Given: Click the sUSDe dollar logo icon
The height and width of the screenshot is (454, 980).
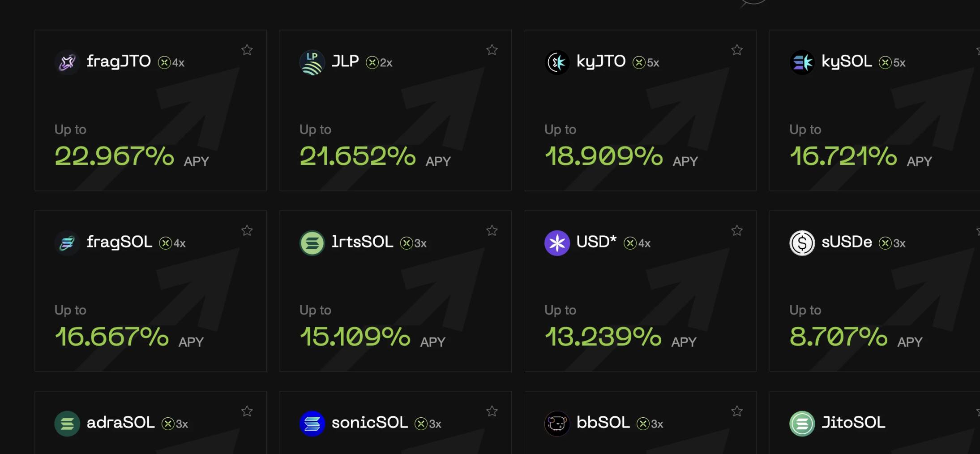Looking at the screenshot, I should (x=802, y=243).
